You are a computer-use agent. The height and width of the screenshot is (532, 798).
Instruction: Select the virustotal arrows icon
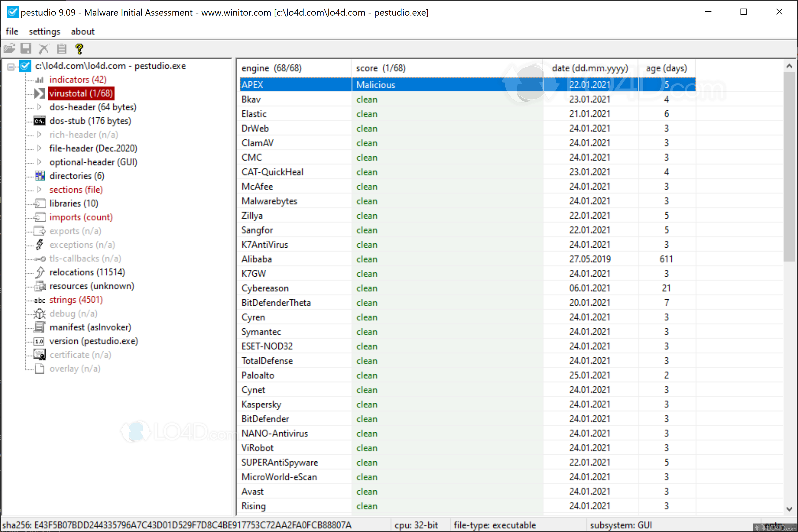[x=39, y=93]
